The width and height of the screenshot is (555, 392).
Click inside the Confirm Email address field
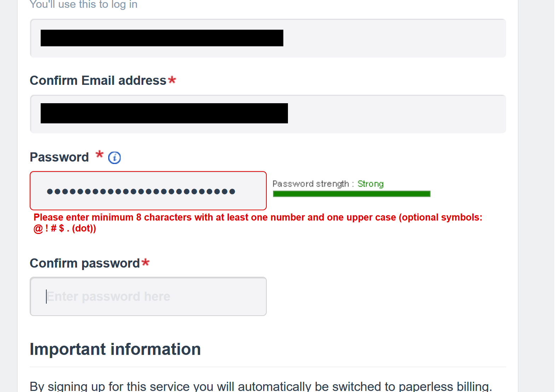(389, 114)
